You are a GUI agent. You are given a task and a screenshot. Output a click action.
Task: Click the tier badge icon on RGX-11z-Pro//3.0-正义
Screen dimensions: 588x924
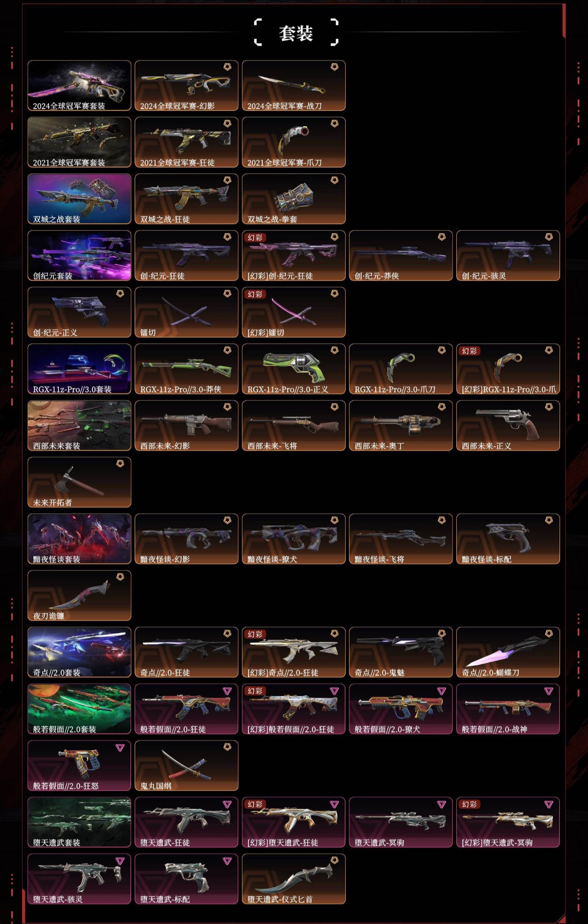[334, 350]
